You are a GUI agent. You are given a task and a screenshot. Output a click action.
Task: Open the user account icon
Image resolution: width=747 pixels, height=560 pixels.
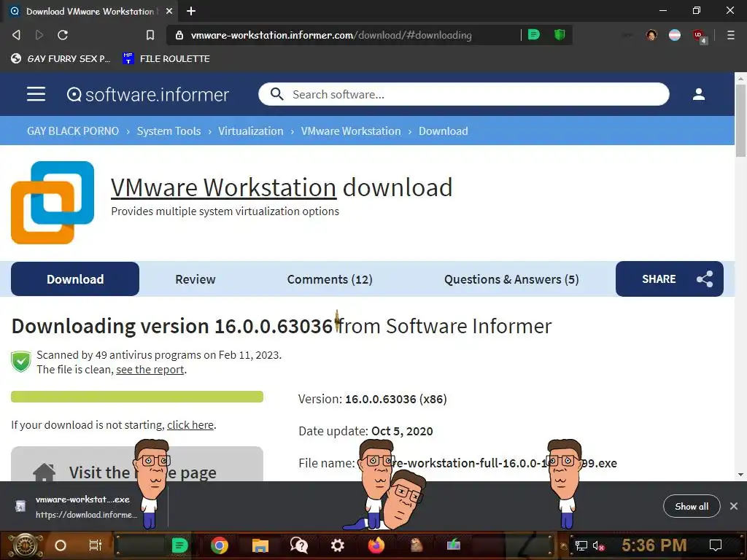click(698, 94)
